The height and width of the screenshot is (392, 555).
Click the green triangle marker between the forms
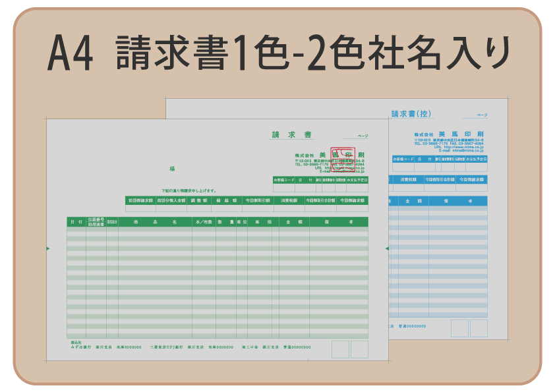386,248
